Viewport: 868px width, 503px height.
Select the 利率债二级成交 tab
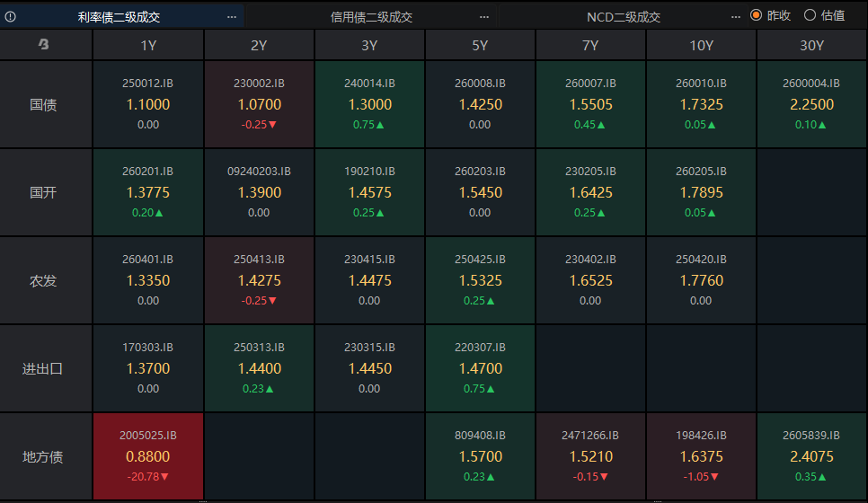tap(119, 17)
